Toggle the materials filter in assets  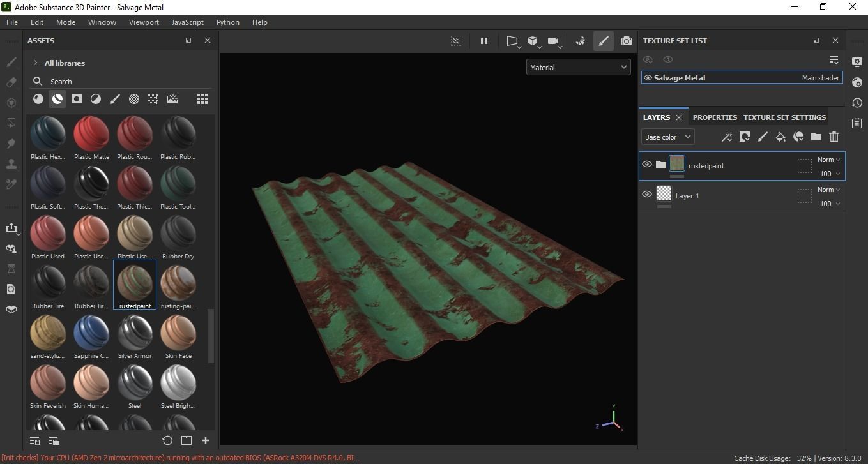pos(38,99)
